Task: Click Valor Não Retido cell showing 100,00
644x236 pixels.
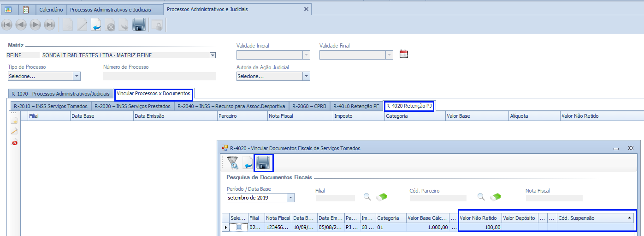Action: [x=480, y=227]
